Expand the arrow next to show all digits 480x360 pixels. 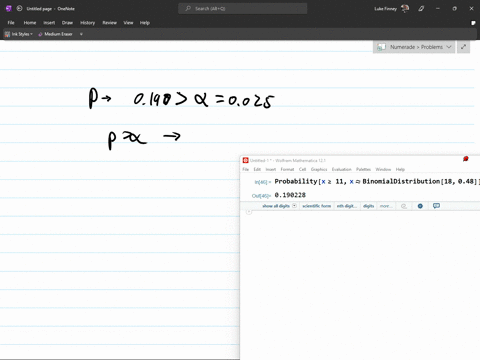pos(294,206)
